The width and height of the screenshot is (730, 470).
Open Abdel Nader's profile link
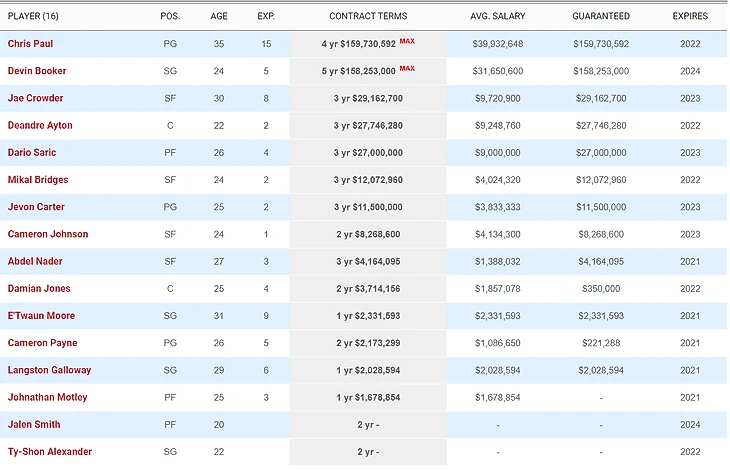coord(35,261)
